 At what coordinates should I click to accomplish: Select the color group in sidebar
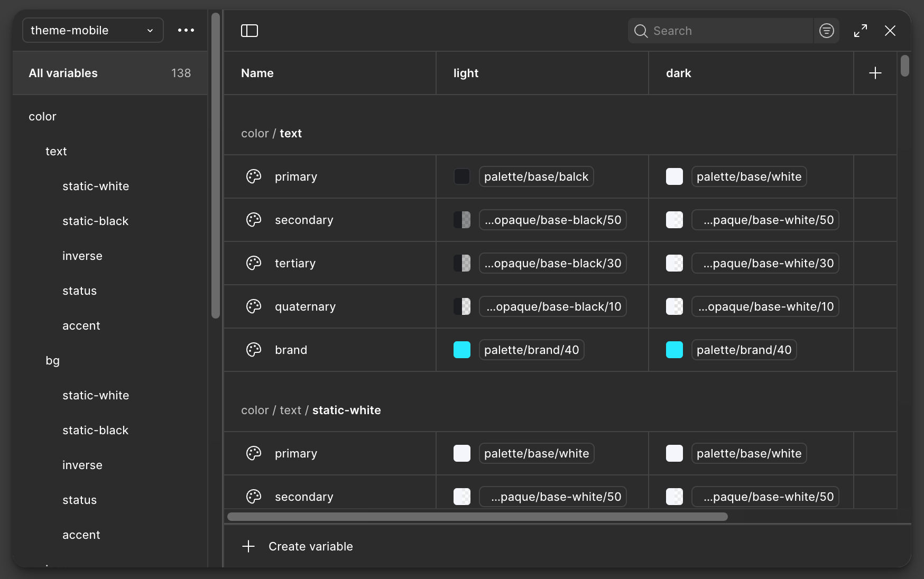[42, 117]
